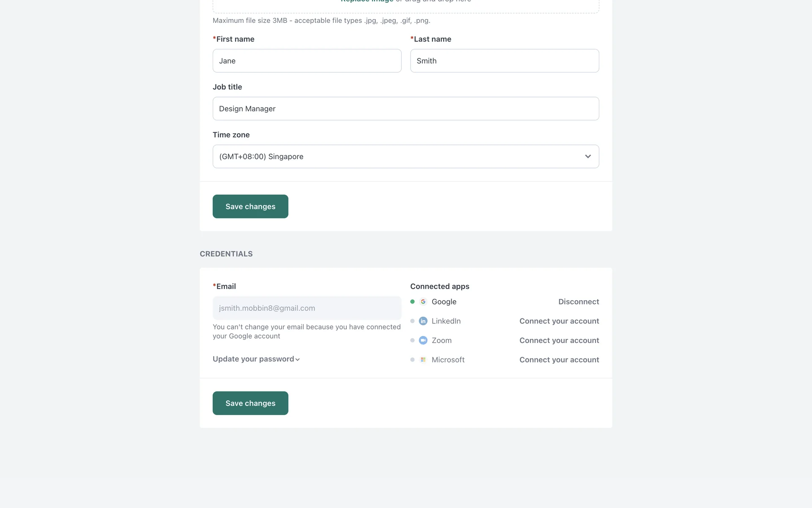Click the LinkedIn app icon
Screen dimensions: 812x508
tap(423, 321)
